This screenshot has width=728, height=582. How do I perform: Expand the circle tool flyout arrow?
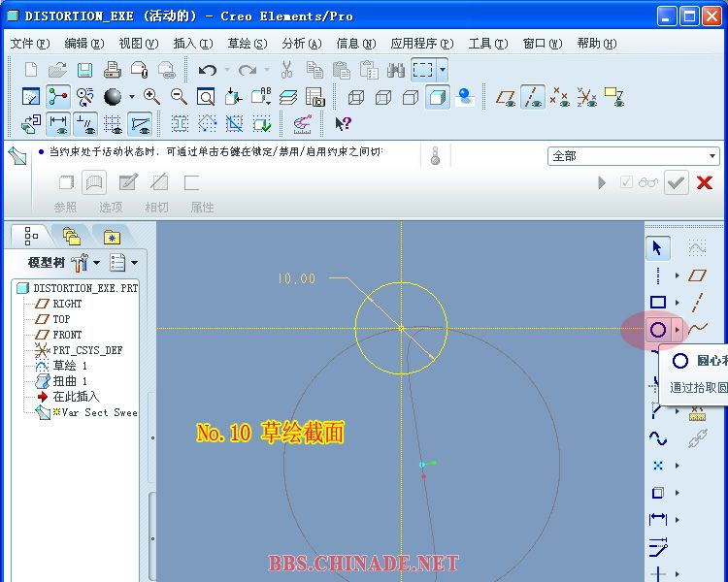pyautogui.click(x=678, y=330)
